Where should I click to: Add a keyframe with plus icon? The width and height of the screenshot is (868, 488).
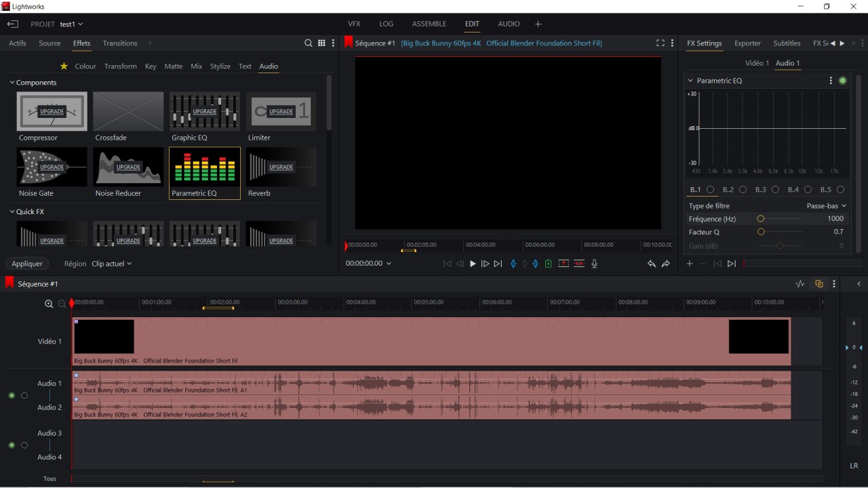pos(690,264)
